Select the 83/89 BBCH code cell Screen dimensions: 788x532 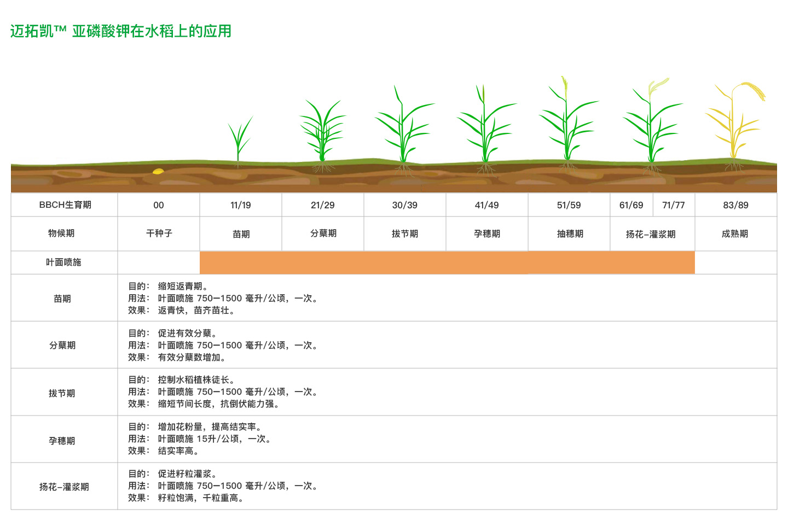[x=735, y=205]
